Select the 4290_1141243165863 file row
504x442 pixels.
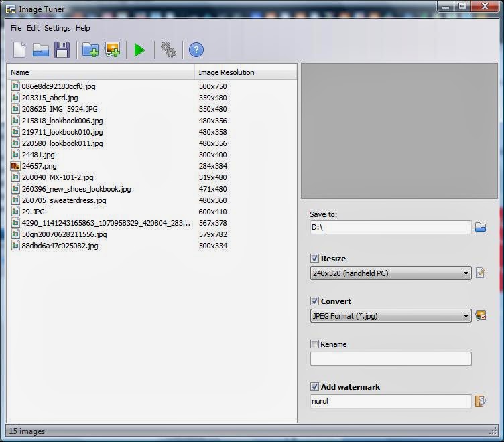click(106, 223)
